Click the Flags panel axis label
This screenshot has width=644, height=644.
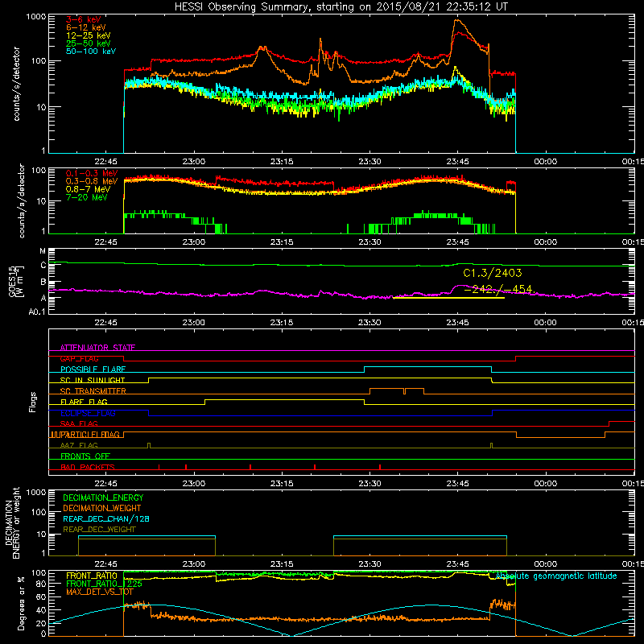pyautogui.click(x=33, y=402)
